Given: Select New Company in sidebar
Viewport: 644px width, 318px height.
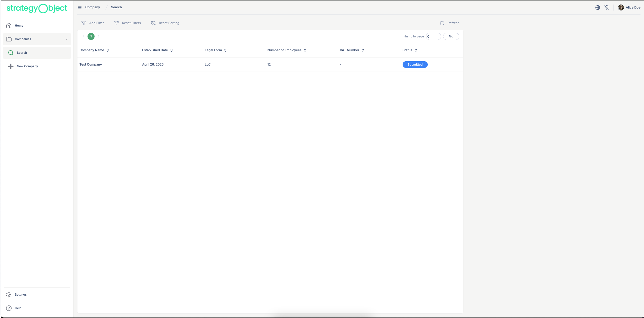Looking at the screenshot, I should tap(27, 66).
